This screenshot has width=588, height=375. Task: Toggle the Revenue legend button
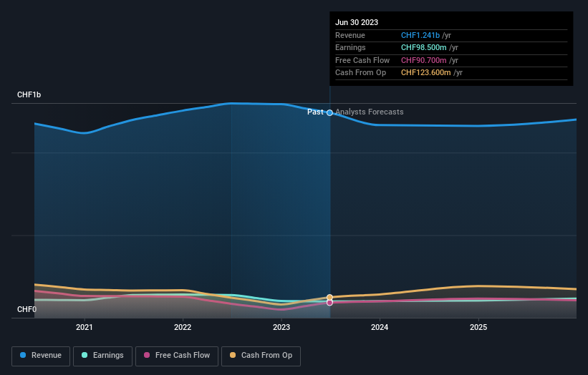point(41,356)
